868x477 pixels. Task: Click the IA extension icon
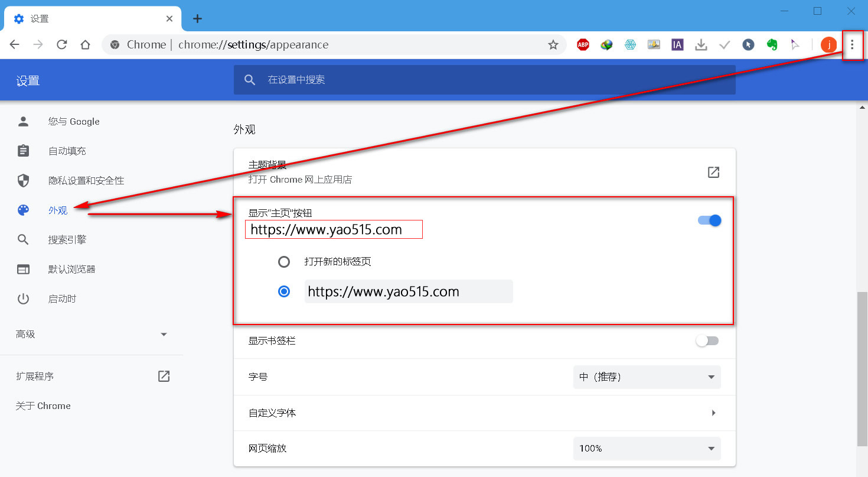point(677,44)
